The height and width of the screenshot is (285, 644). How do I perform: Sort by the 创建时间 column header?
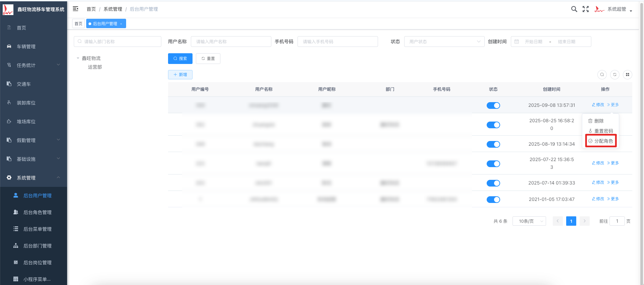tap(552, 89)
